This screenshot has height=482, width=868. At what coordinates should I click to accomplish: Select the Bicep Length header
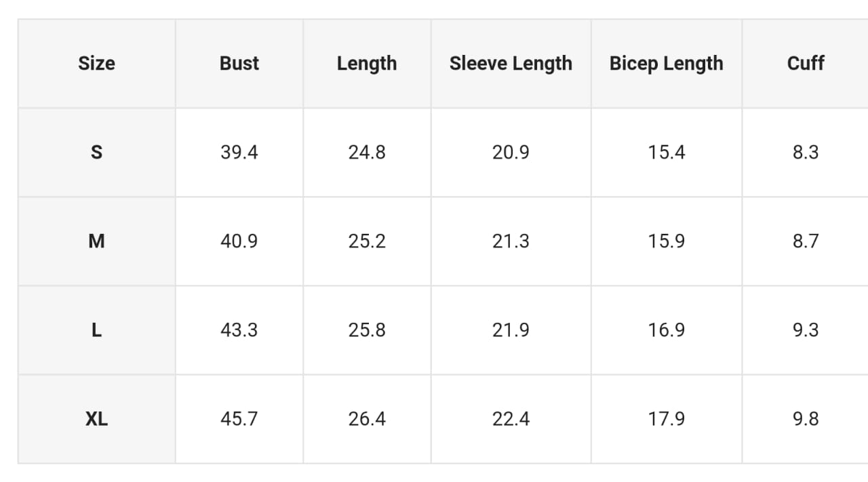pos(667,63)
